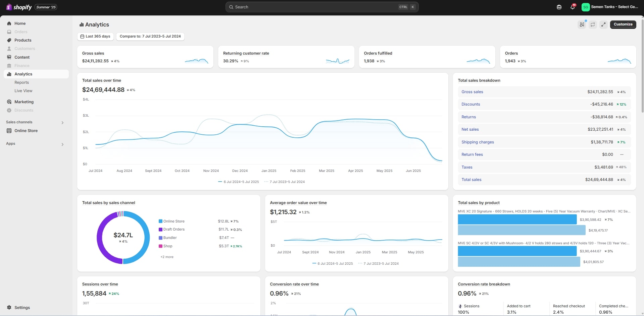Expand the Apps section chevron
Screen dimensions: 644x316
[x=62, y=144]
